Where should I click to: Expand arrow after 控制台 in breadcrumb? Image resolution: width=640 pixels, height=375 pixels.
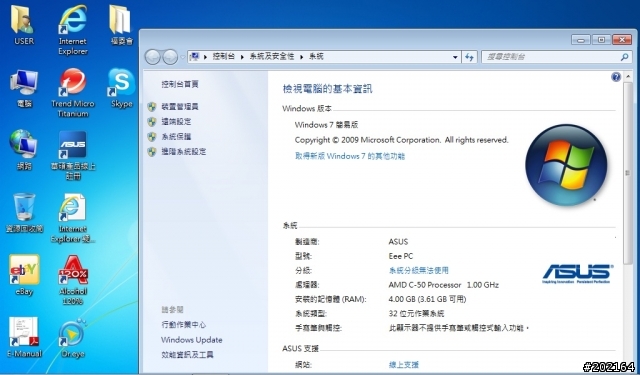pos(242,57)
